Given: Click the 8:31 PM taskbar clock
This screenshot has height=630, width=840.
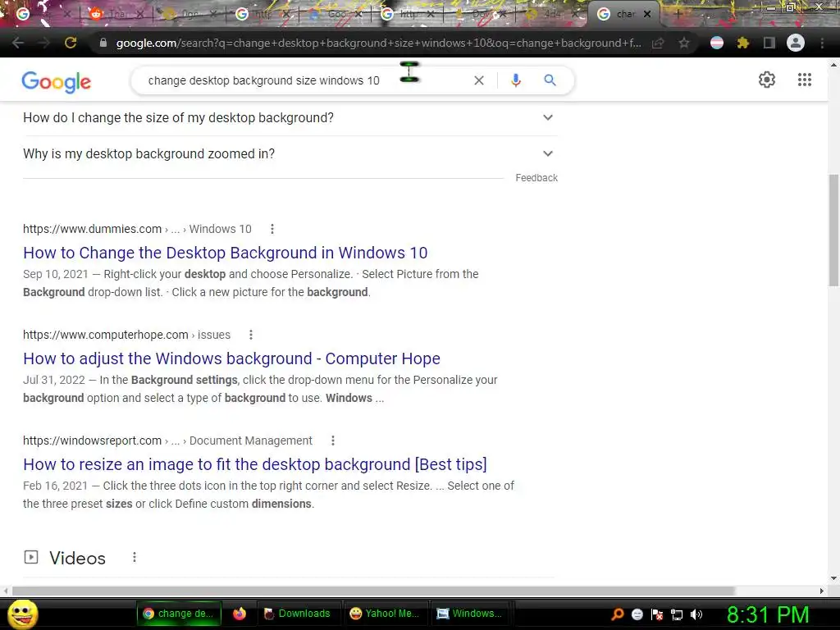Looking at the screenshot, I should pos(768,614).
